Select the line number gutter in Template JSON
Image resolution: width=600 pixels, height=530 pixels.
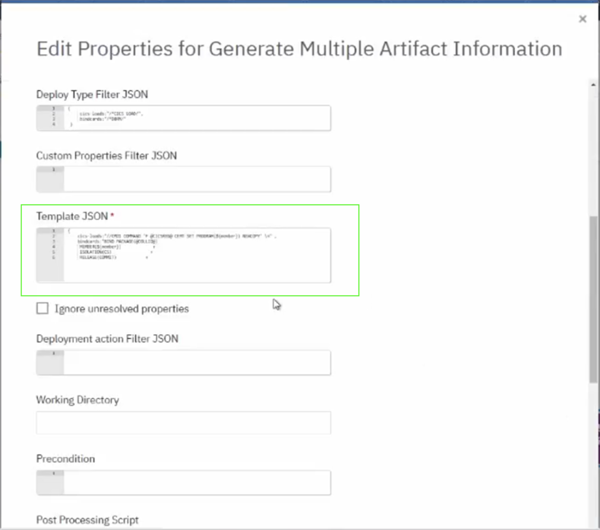[50, 254]
